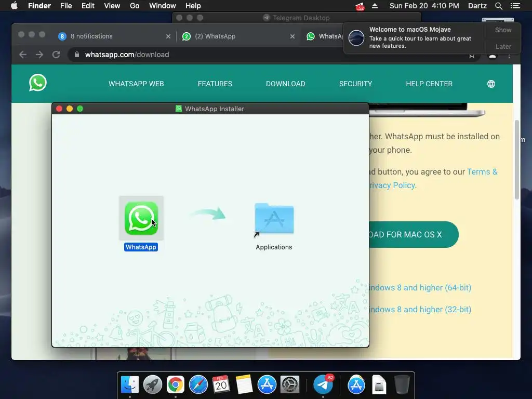
Task: Open Windows 8 and higher (64-bit) link
Action: click(420, 288)
